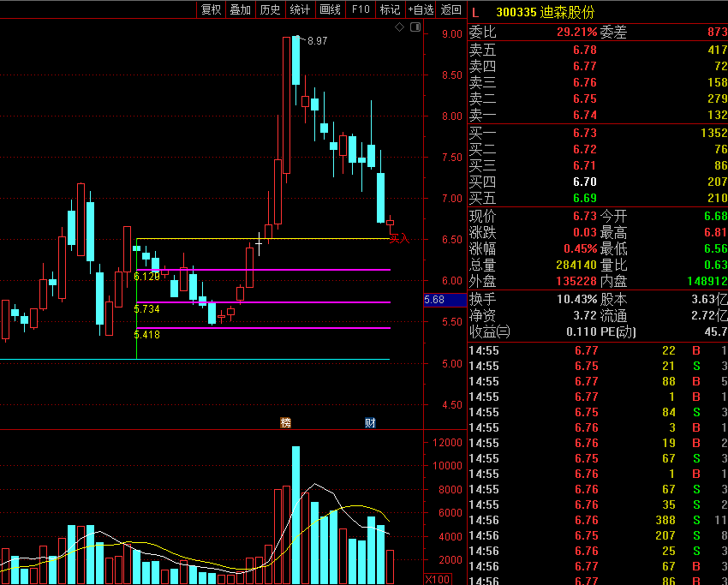Click the 换手 value 10.43%

click(x=577, y=299)
